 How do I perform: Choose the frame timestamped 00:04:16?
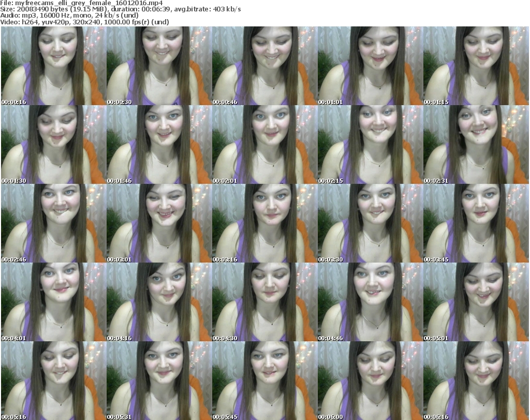pyautogui.click(x=159, y=302)
